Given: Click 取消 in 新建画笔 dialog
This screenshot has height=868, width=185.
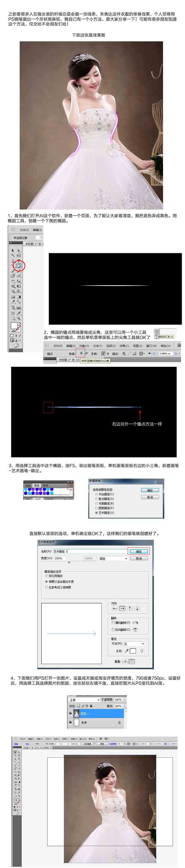Looking at the screenshot, I should [x=150, y=497].
